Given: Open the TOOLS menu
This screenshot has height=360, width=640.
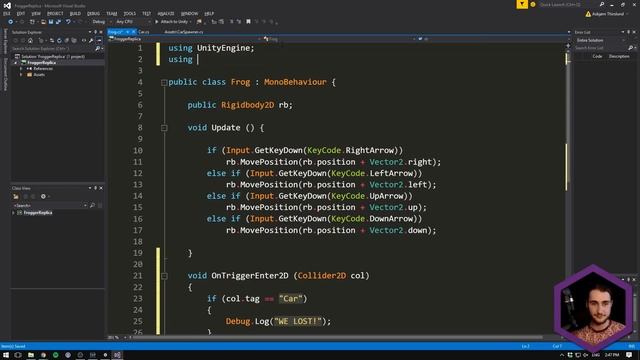Looking at the screenshot, I should [129, 13].
